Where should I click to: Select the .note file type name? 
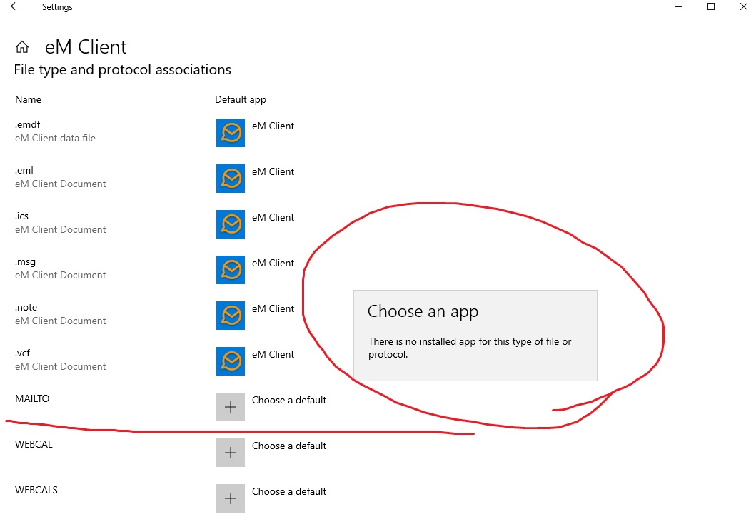click(26, 308)
